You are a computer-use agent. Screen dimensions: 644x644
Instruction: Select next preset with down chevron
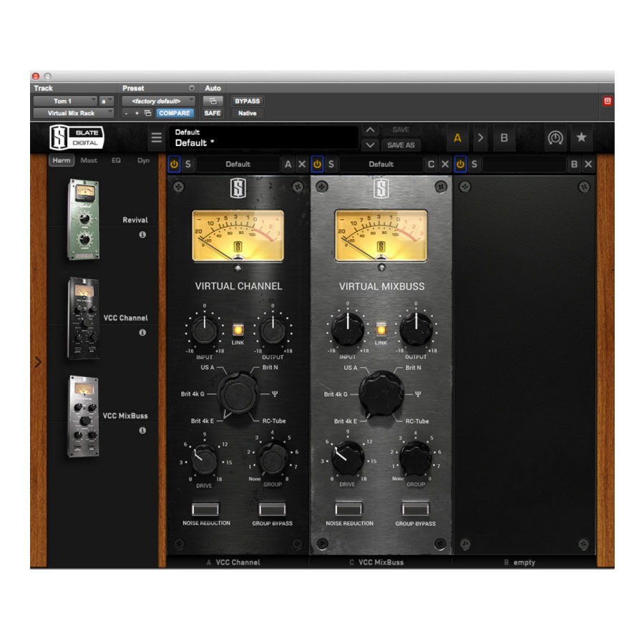pos(370,145)
